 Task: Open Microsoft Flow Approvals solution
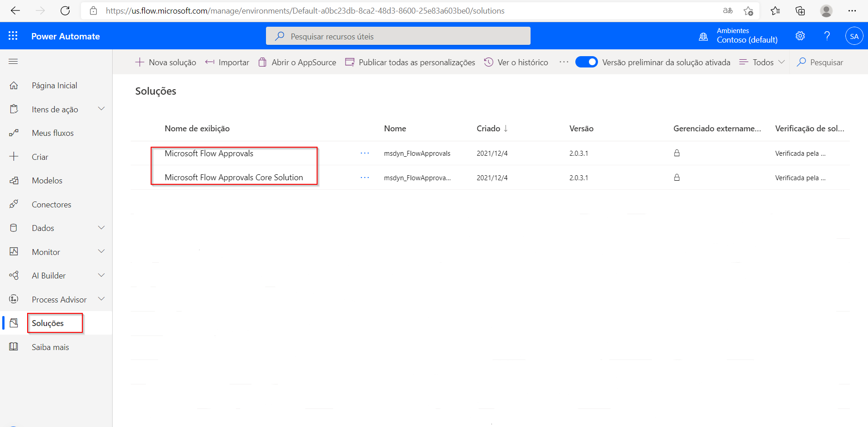209,153
